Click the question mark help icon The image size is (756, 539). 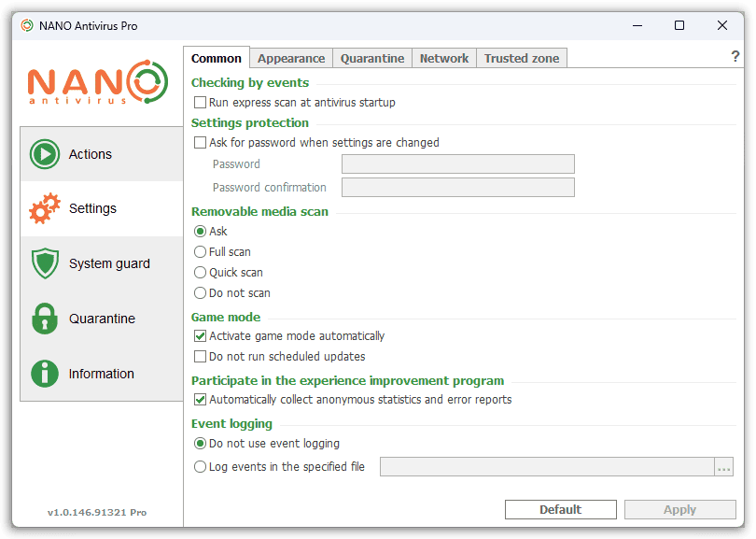pyautogui.click(x=735, y=56)
